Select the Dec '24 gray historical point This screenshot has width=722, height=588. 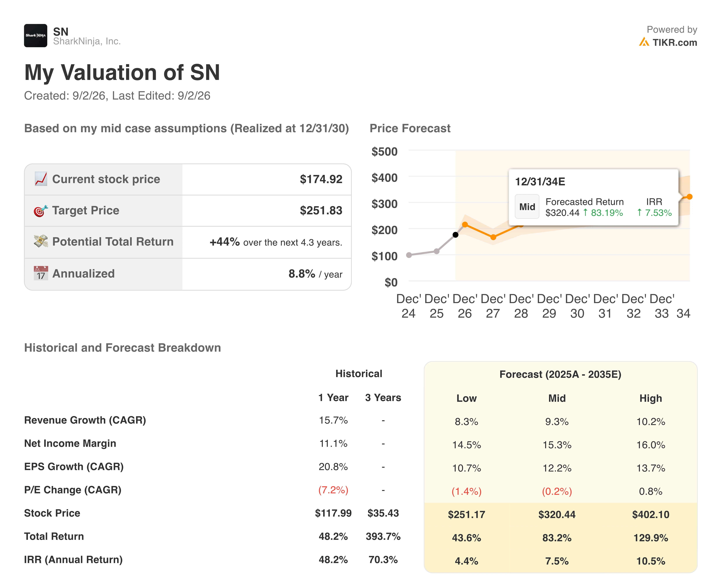pyautogui.click(x=409, y=255)
